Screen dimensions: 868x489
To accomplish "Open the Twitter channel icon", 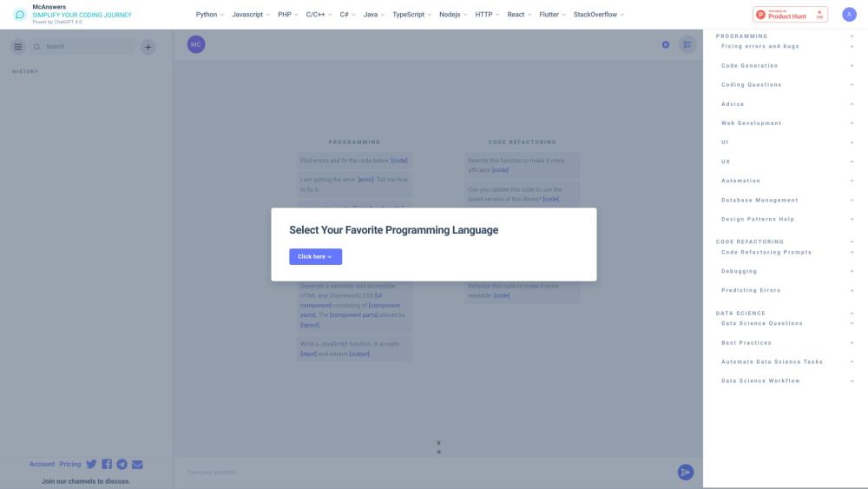I will tap(91, 464).
